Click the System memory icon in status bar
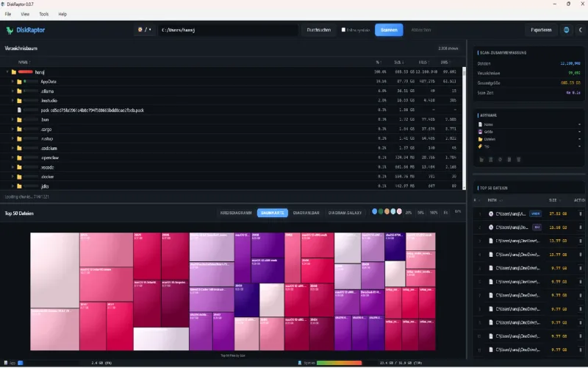The width and height of the screenshot is (588, 368). click(300, 363)
